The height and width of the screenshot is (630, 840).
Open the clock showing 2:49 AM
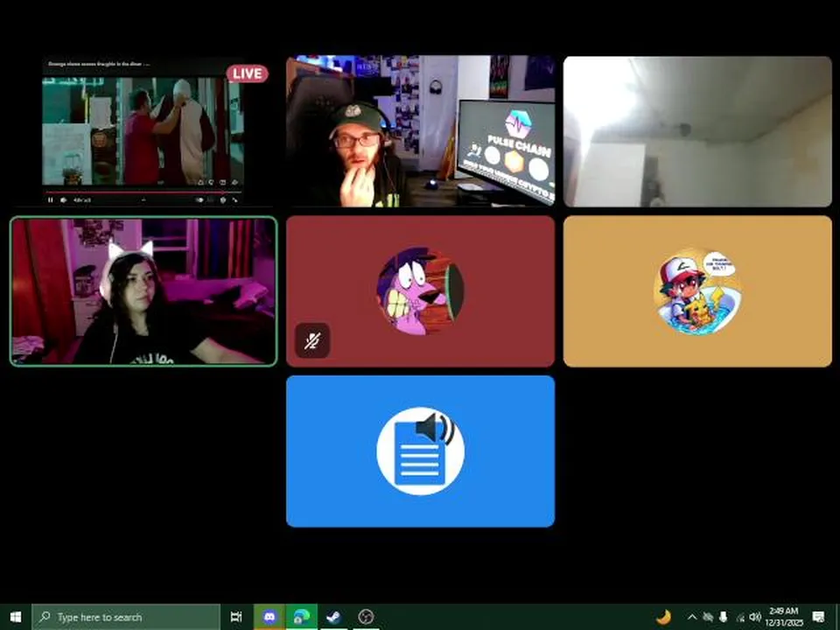[x=784, y=617]
